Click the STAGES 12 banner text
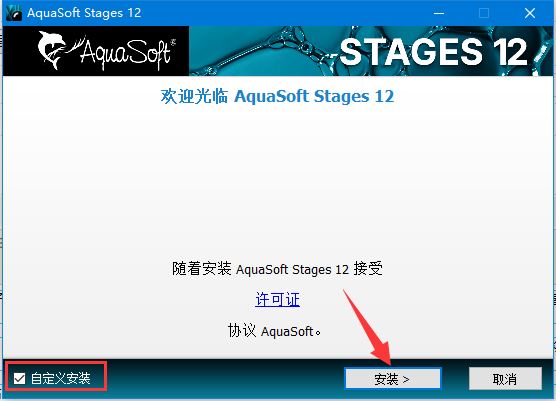This screenshot has width=556, height=401. (433, 52)
